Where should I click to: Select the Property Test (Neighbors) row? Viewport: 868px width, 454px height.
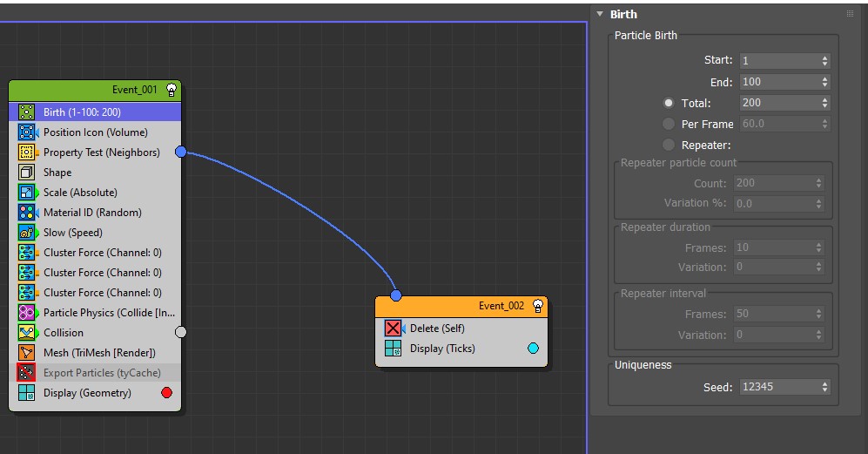[x=95, y=152]
